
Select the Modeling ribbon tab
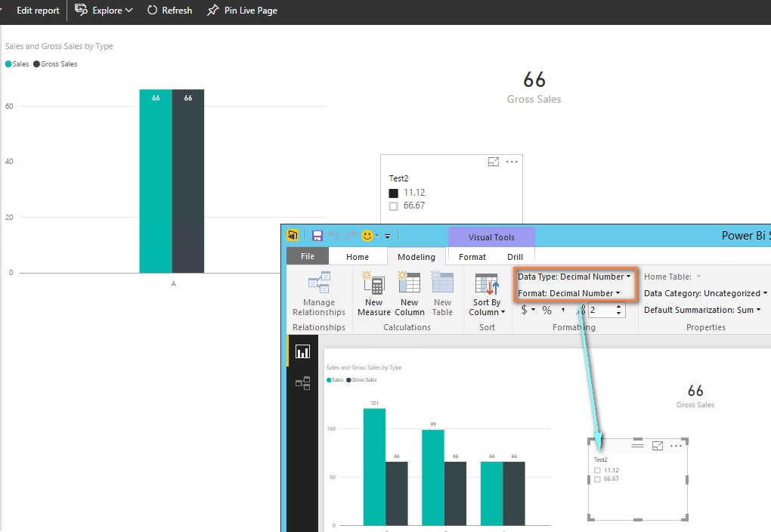(x=416, y=257)
